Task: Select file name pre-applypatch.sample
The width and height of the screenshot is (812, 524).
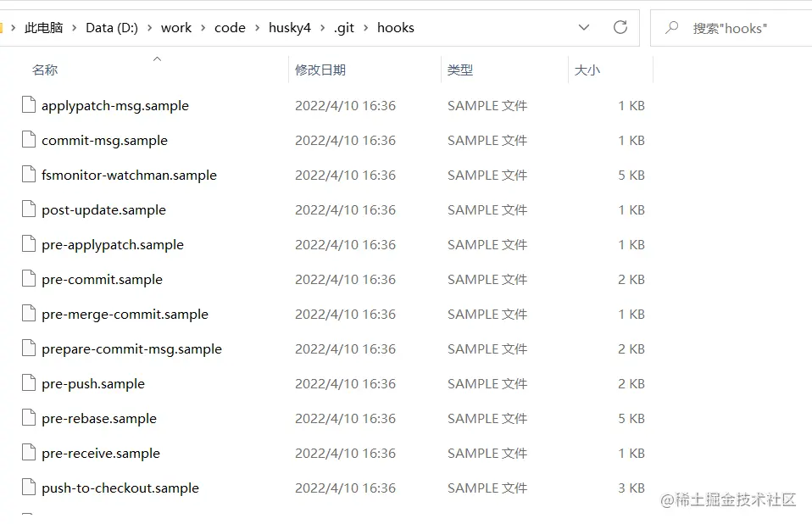Action: coord(113,245)
